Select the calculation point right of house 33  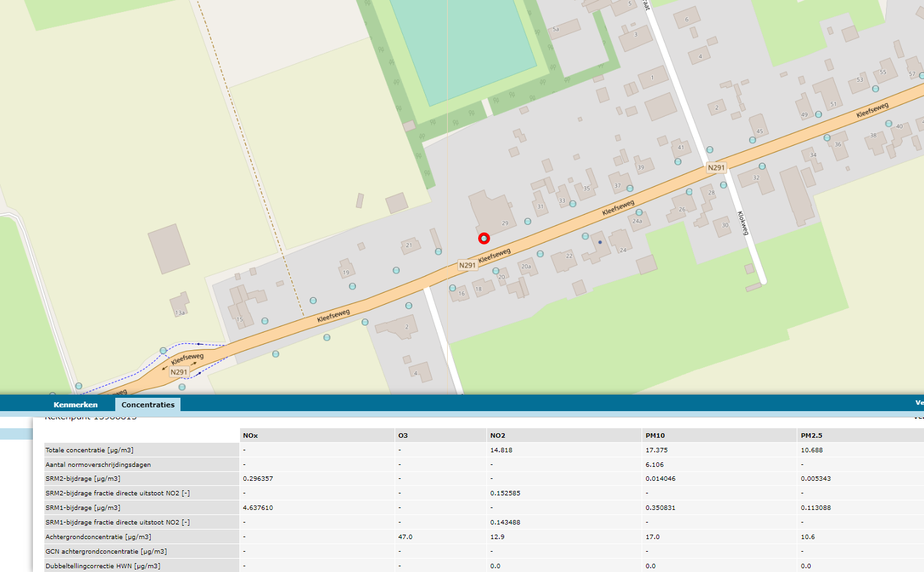[573, 204]
